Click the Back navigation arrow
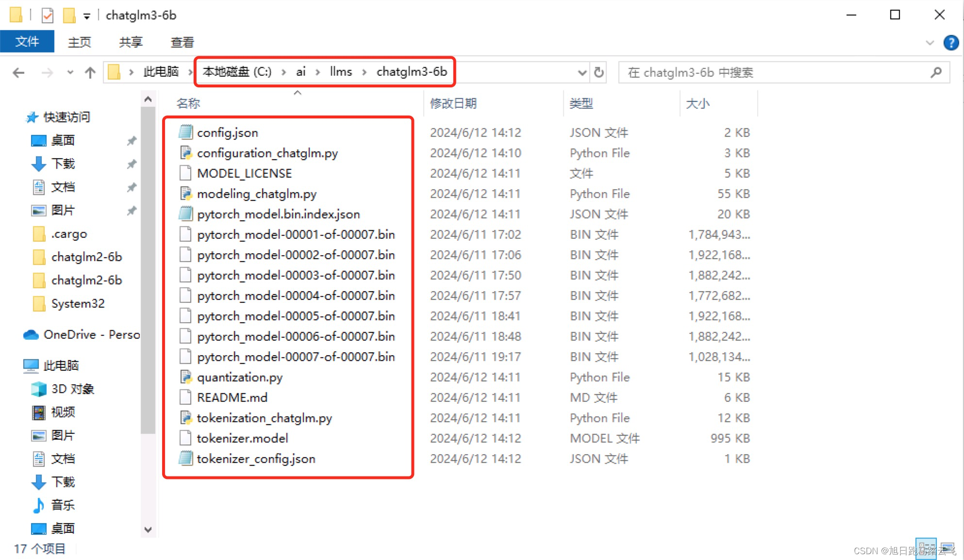Image resolution: width=964 pixels, height=560 pixels. tap(18, 73)
